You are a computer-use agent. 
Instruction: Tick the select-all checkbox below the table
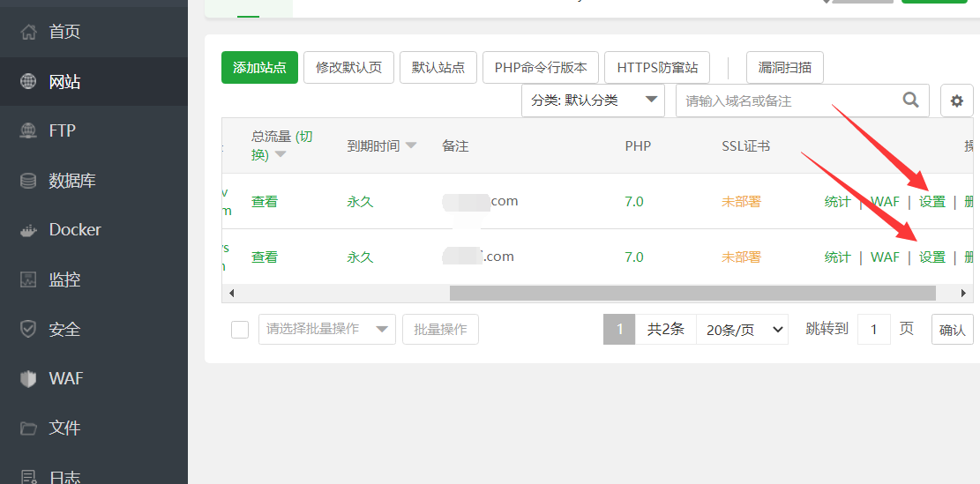coord(239,330)
